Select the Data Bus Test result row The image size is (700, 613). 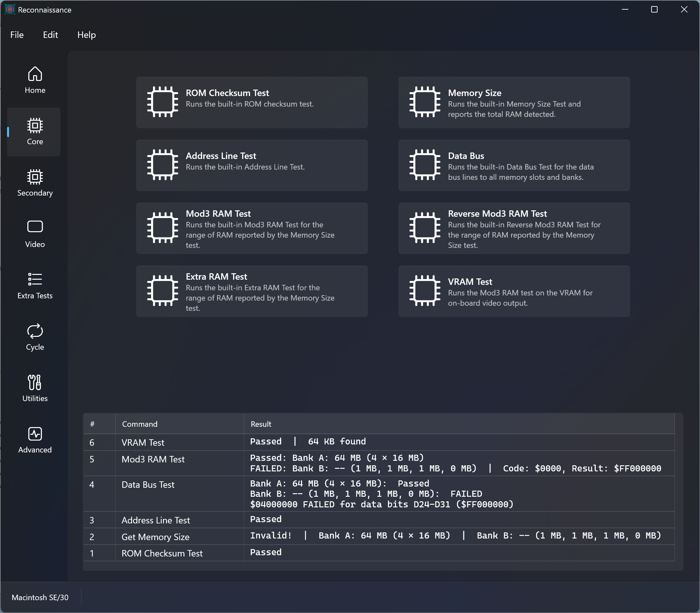click(x=378, y=494)
